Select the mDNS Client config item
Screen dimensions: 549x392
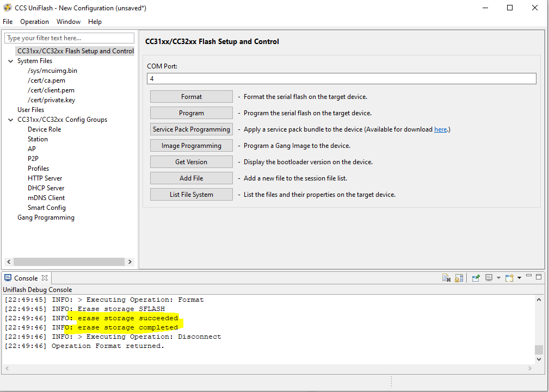pyautogui.click(x=46, y=198)
